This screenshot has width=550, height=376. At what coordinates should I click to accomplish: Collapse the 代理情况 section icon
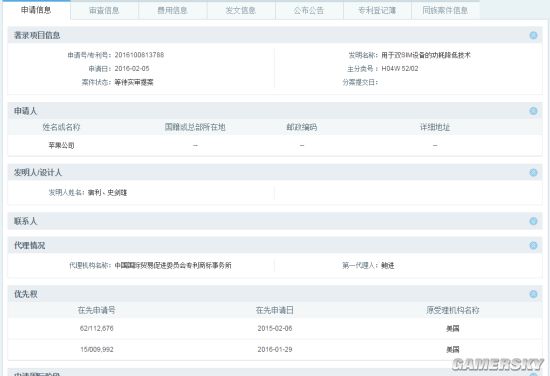[x=533, y=246]
